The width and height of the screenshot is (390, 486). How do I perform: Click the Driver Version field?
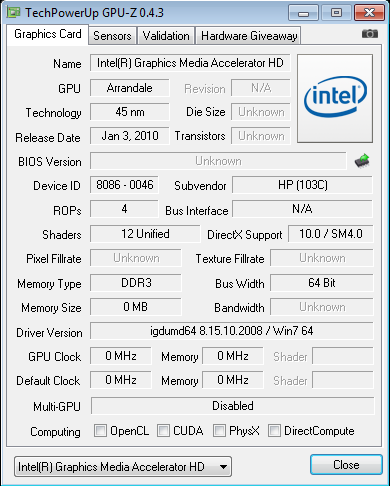232,331
